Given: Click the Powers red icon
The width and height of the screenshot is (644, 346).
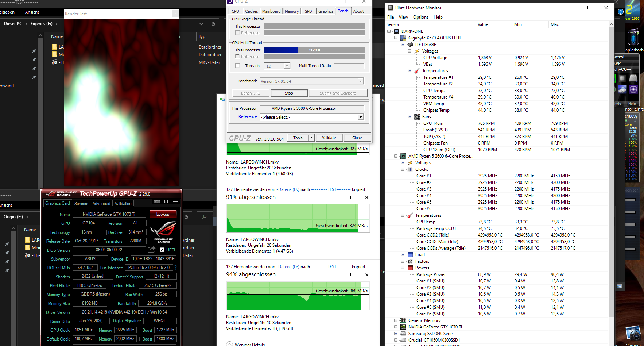Looking at the screenshot, I should (x=410, y=268).
